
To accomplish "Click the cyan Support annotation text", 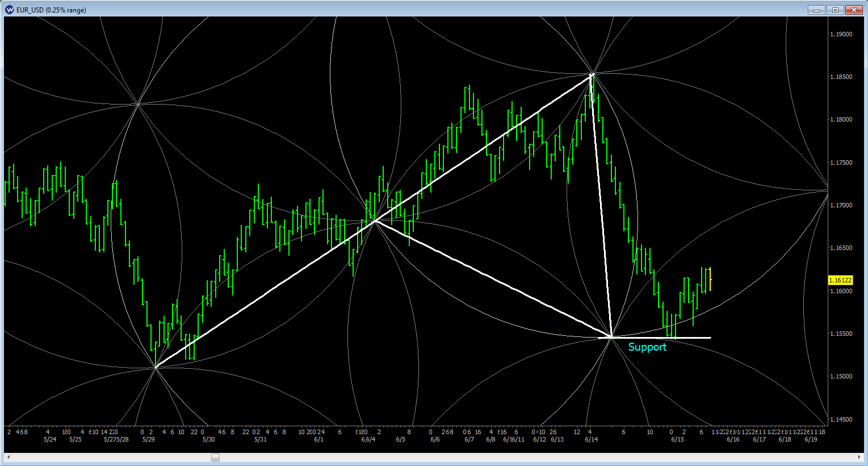I will [x=647, y=347].
